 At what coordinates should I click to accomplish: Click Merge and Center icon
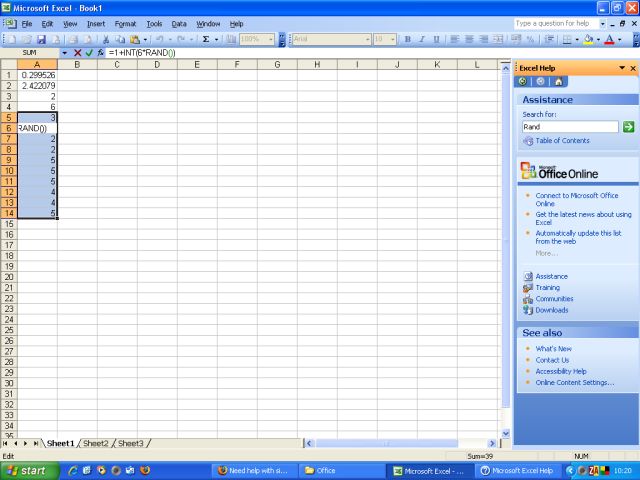[498, 39]
